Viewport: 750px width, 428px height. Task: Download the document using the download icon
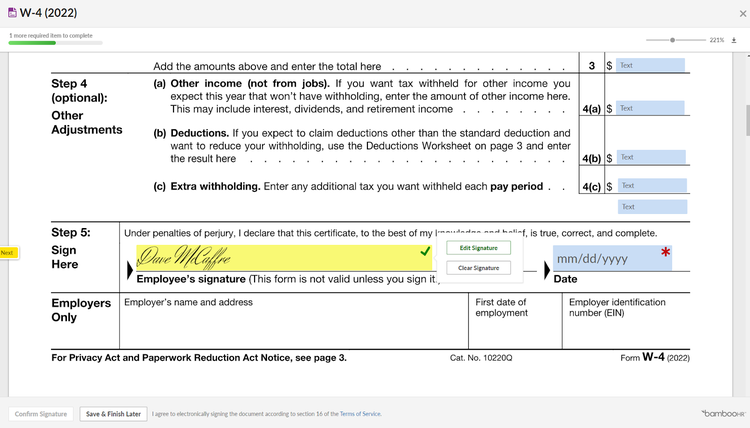click(x=734, y=40)
